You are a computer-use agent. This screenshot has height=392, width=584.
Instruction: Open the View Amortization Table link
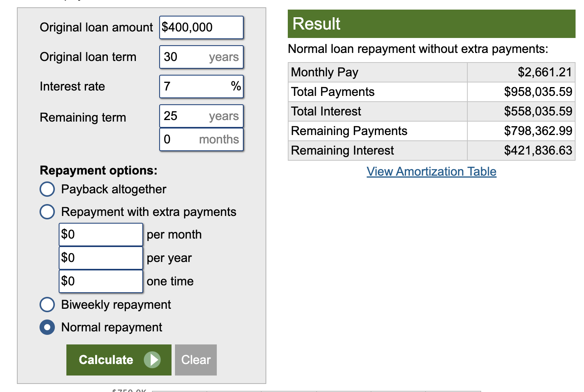431,171
